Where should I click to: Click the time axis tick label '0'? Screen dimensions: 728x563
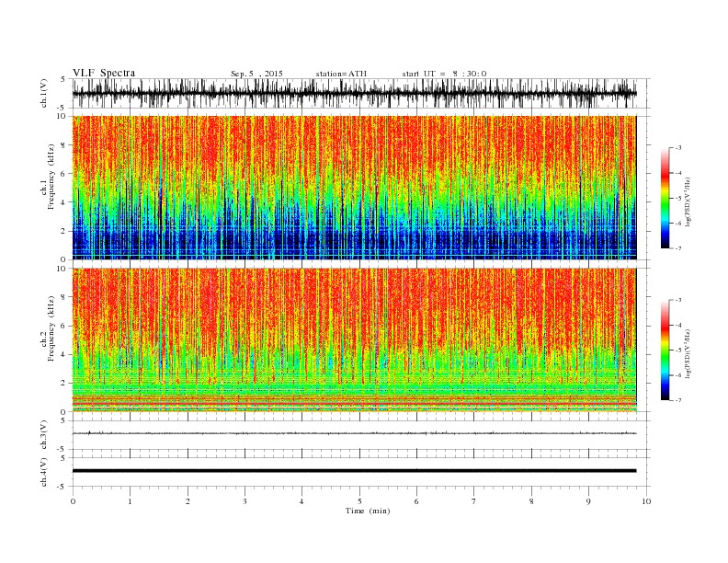(x=73, y=501)
